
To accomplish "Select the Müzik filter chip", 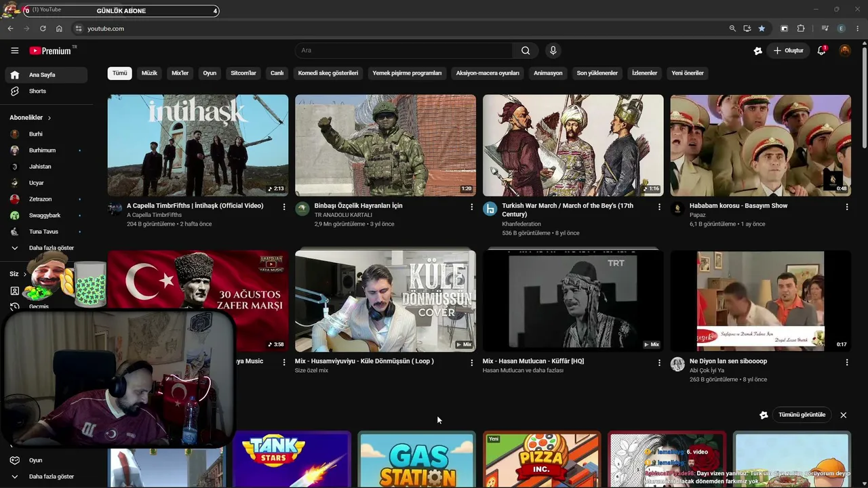I will coord(149,73).
